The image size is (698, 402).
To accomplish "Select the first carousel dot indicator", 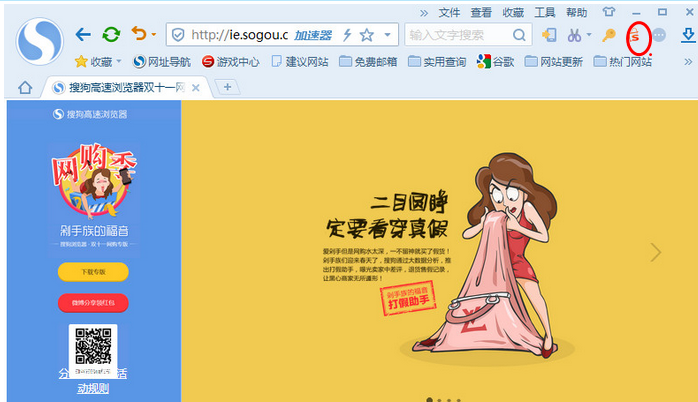I will [430, 399].
